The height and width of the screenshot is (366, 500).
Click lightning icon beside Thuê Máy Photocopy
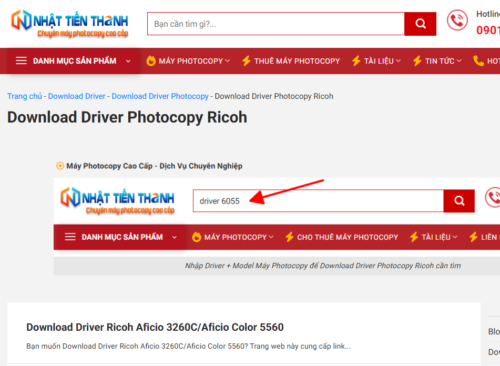click(246, 61)
